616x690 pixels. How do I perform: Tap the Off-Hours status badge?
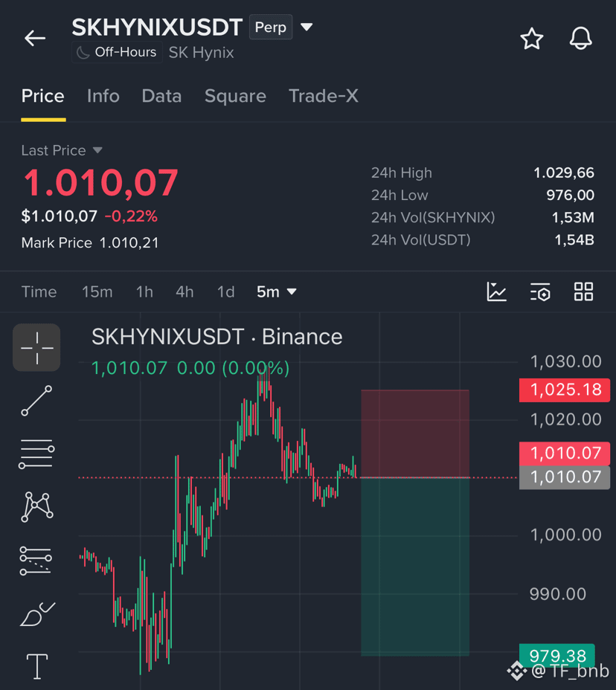tap(117, 52)
